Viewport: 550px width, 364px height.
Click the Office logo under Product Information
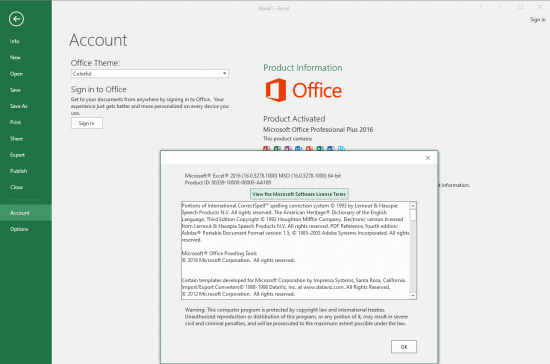click(304, 90)
